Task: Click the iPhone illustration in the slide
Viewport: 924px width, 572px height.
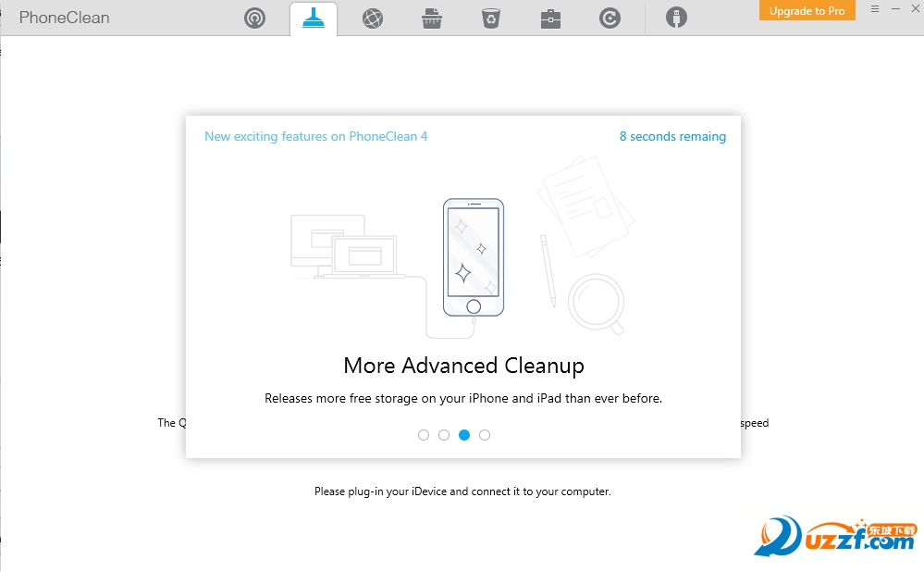Action: tap(474, 257)
